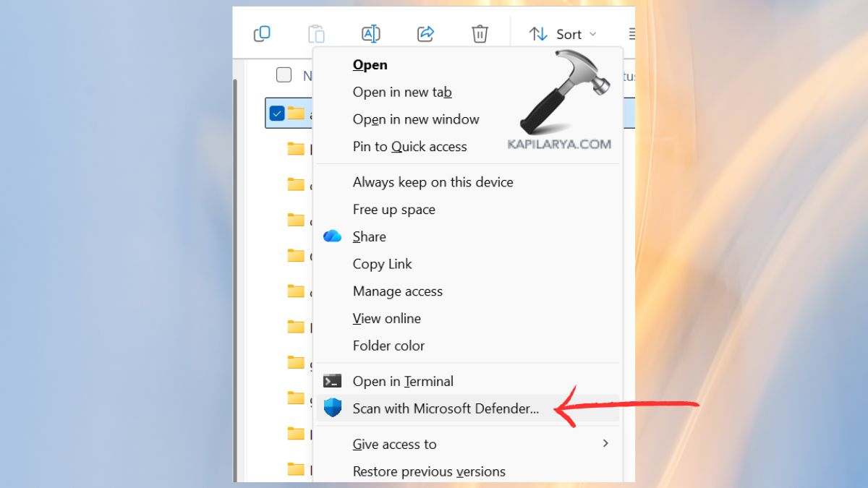Select the Copy icon in the toolbar
Viewport: 868px width, 488px height.
coord(262,33)
